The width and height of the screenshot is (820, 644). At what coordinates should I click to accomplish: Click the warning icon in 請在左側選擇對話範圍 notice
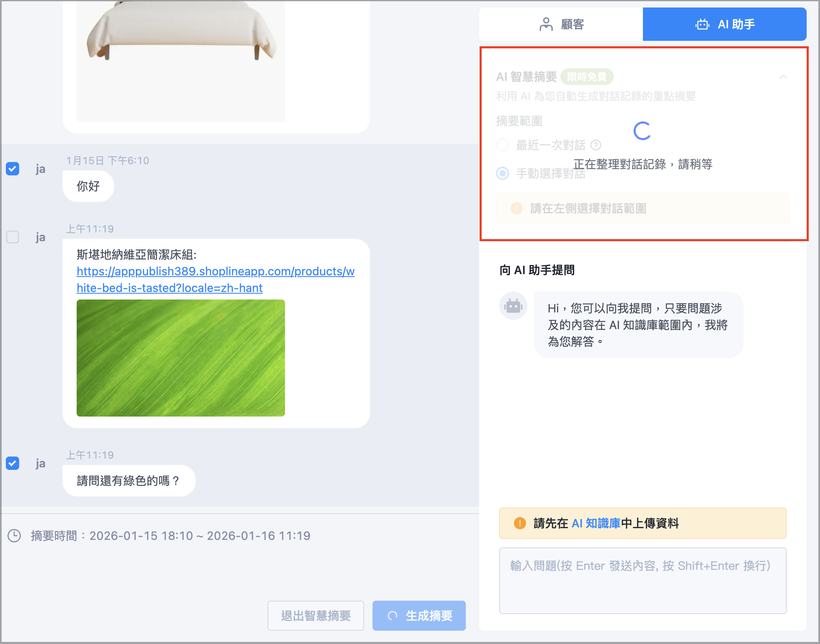coord(517,208)
